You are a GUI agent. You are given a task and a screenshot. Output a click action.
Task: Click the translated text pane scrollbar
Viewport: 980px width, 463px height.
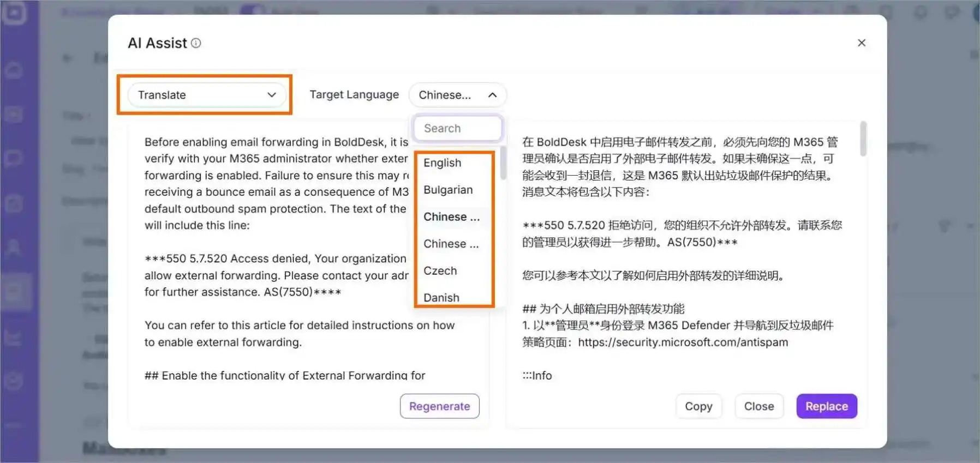(x=863, y=139)
